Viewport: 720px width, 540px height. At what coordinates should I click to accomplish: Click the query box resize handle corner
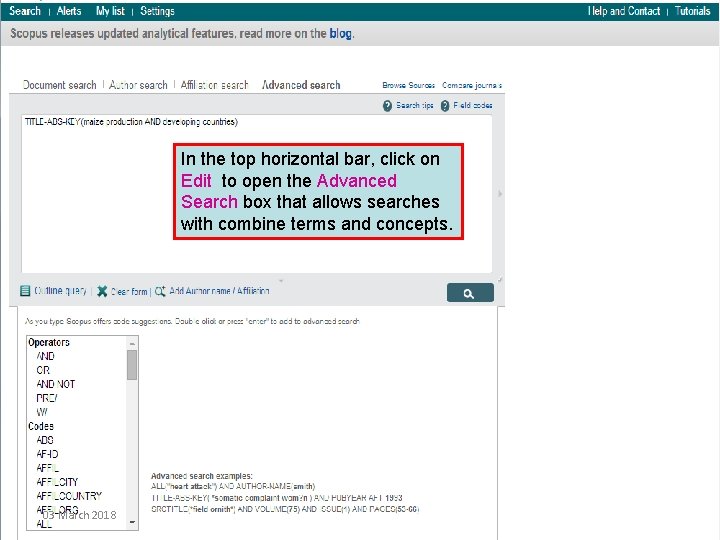point(500,280)
